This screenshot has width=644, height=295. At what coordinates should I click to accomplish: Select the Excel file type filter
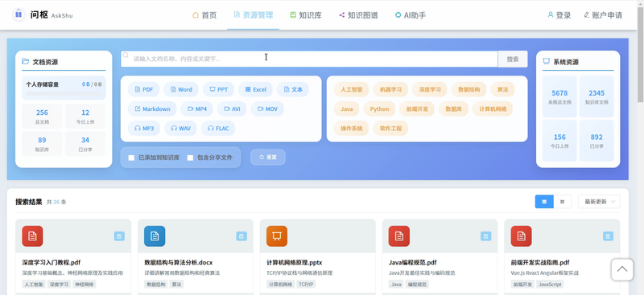coord(255,89)
